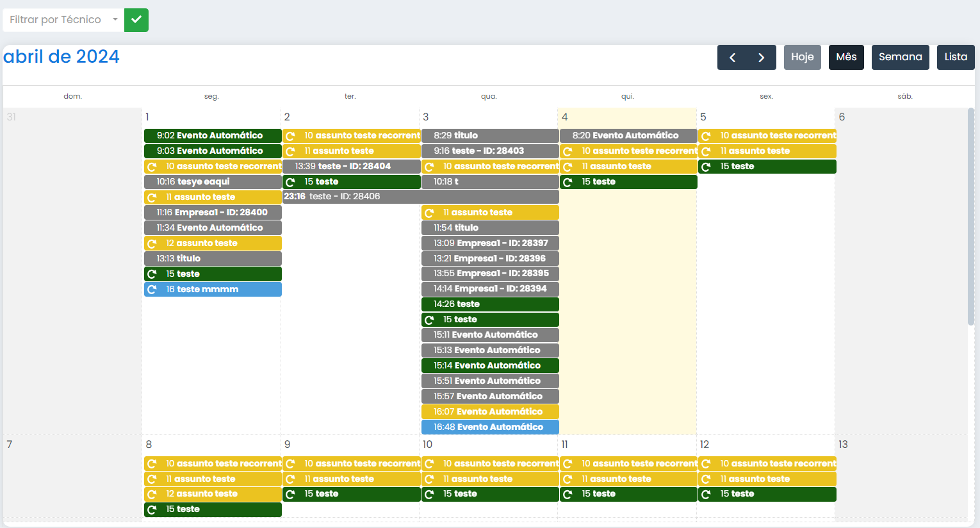This screenshot has width=980, height=528.
Task: Open event 10:16 tesye eaqui
Action: click(213, 182)
